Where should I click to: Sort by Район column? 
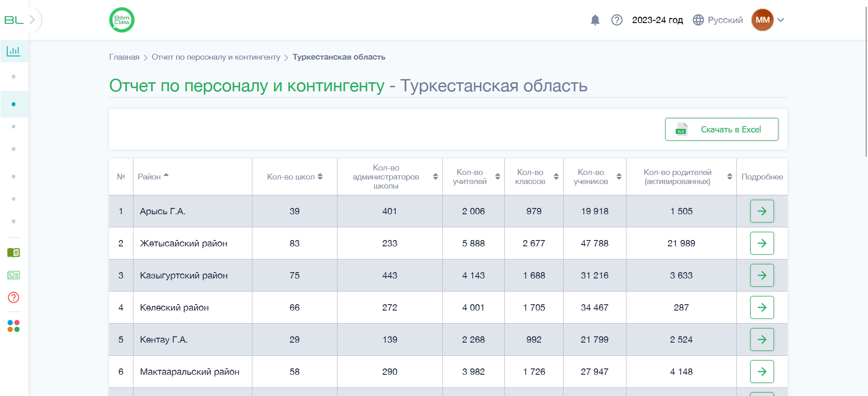[x=153, y=177]
